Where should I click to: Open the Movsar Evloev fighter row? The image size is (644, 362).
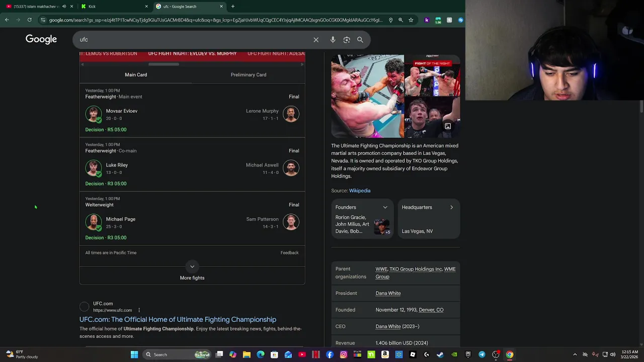(x=112, y=114)
